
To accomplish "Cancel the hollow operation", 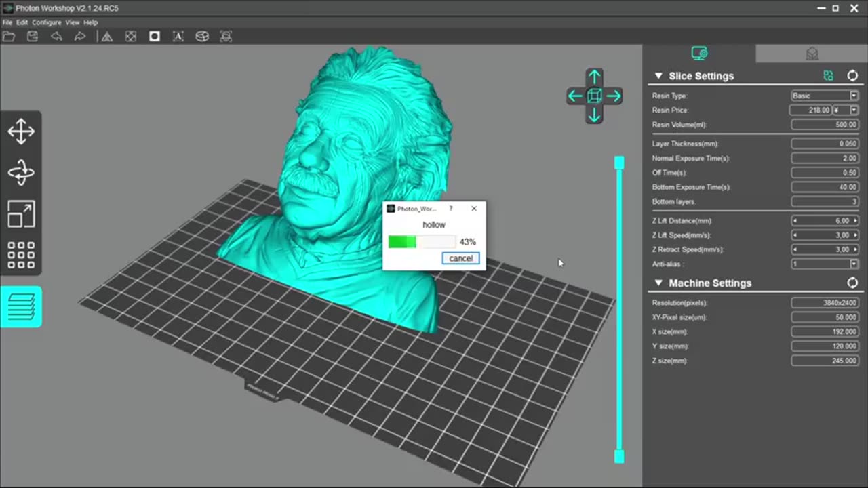I will pyautogui.click(x=460, y=258).
